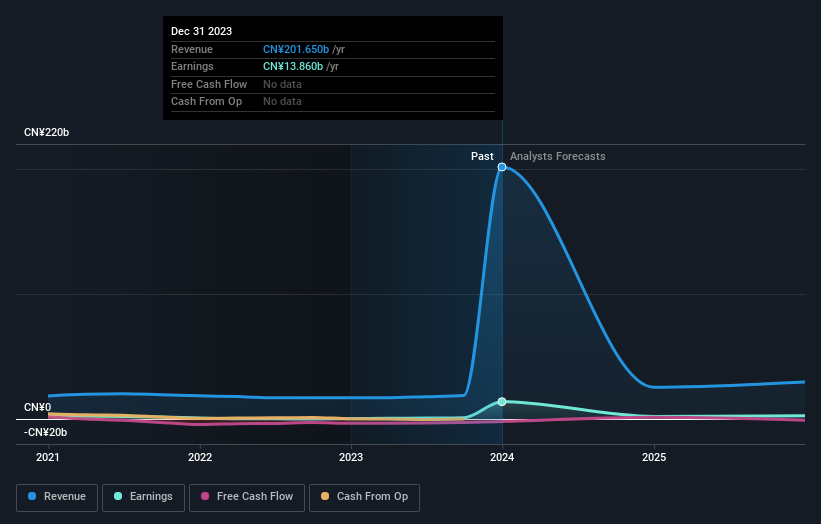
Task: Click the CN¥0 y-axis label
Action: [38, 407]
